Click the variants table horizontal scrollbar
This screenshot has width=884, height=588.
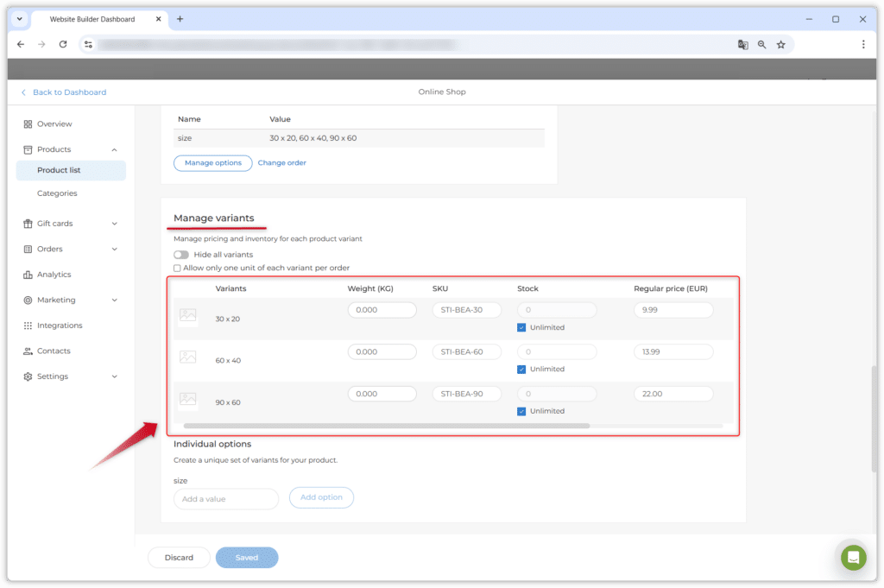pos(386,426)
